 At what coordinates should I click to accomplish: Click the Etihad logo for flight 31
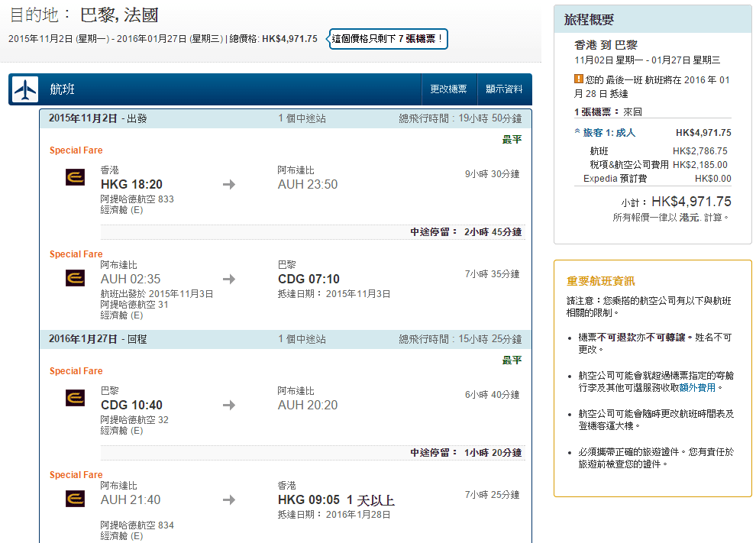[x=75, y=278]
